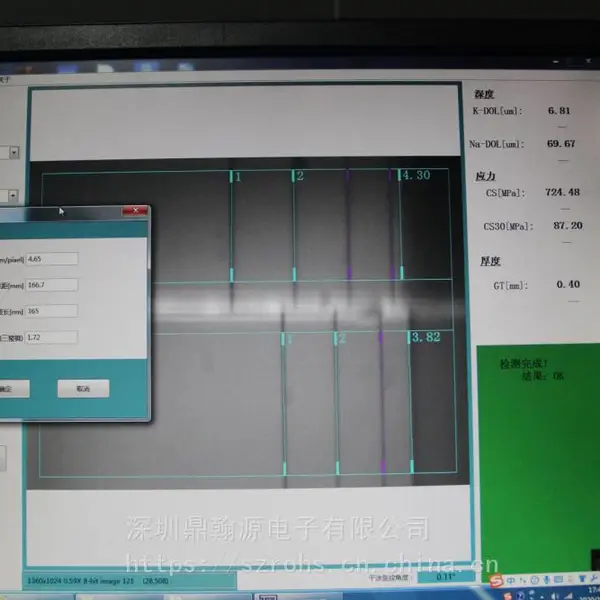
Task: Click the Na-DOL[um] label
Action: [497, 144]
